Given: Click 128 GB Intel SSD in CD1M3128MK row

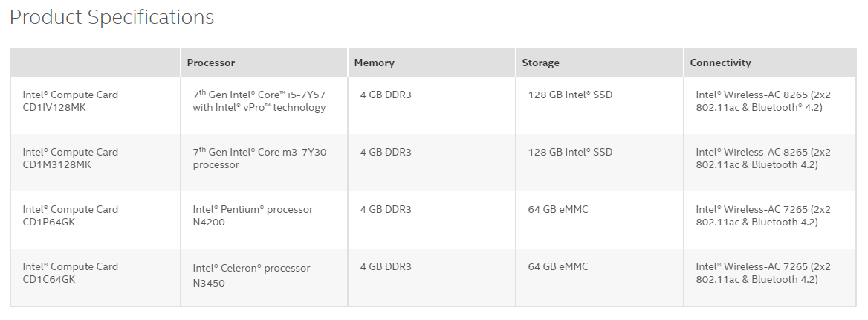Looking at the screenshot, I should pos(570,152).
